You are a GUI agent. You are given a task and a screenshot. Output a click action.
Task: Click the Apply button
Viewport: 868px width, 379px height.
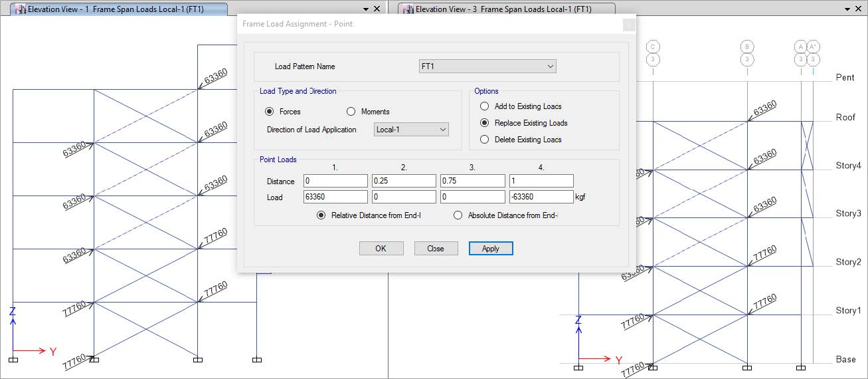coord(491,248)
